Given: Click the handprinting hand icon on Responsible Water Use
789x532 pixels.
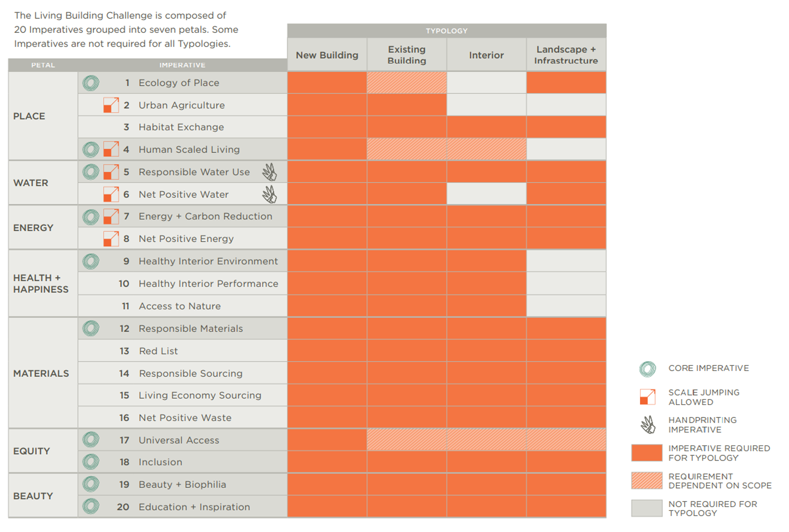Looking at the screenshot, I should click(x=270, y=172).
